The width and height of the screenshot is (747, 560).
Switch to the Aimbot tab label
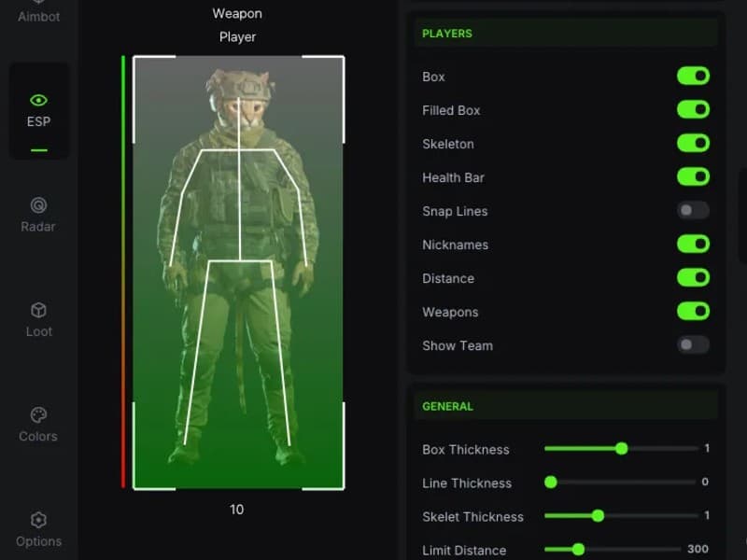point(39,17)
